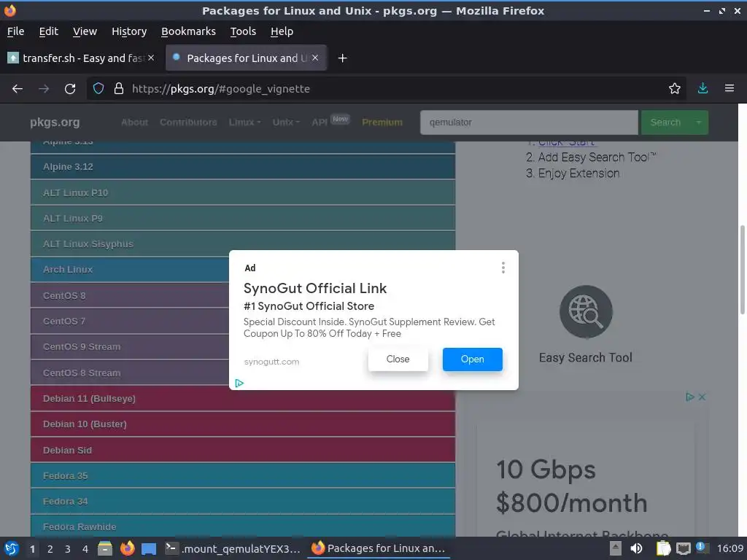Open the Firefox downloads panel

coord(703,88)
